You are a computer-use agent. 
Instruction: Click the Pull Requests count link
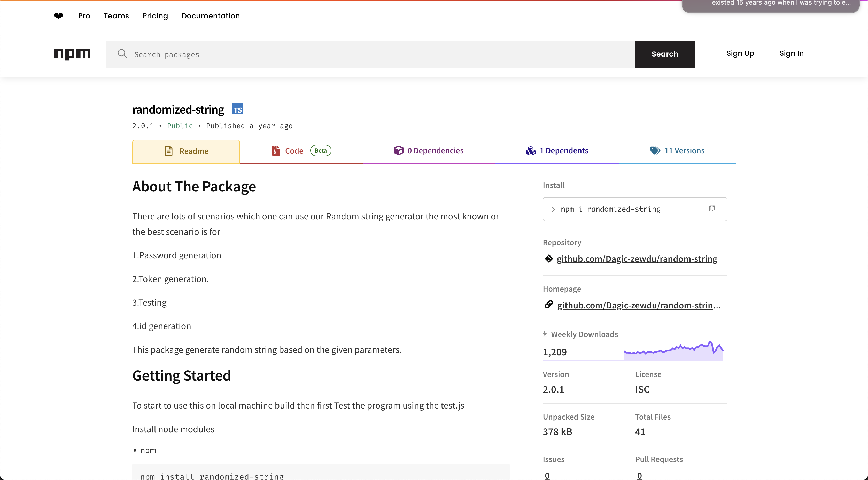(640, 475)
